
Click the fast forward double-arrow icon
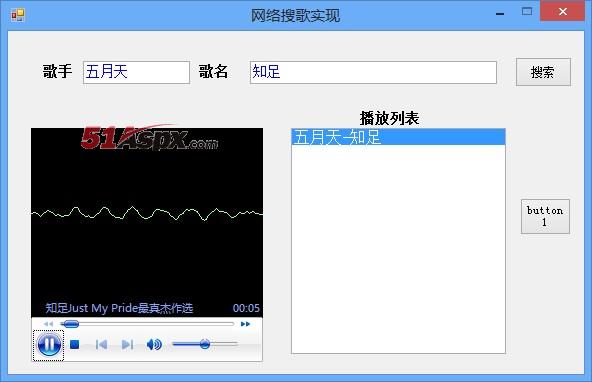click(245, 324)
